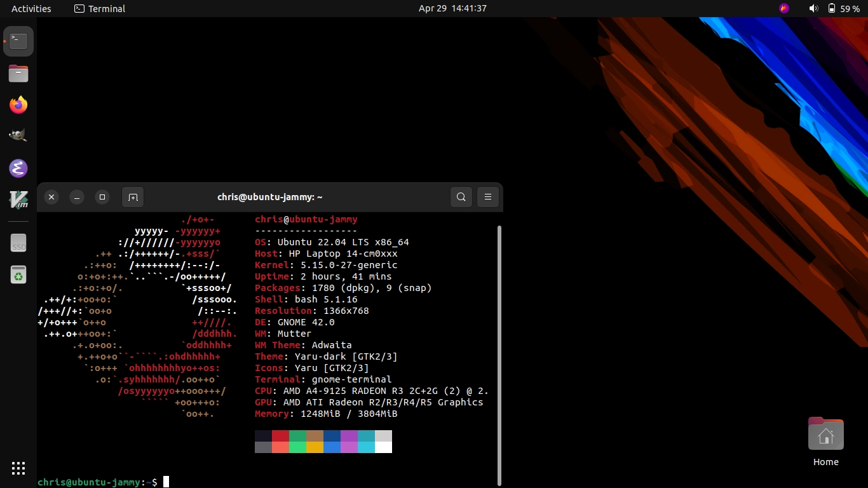
Task: Click the chris@ubuntu-jammy:~$ shell prompt text
Action: pyautogui.click(x=97, y=482)
